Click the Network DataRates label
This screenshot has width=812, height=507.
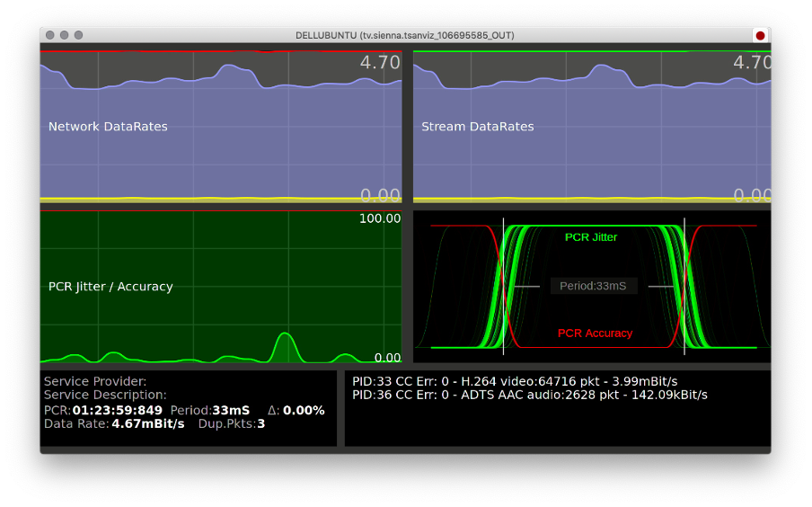coord(108,127)
